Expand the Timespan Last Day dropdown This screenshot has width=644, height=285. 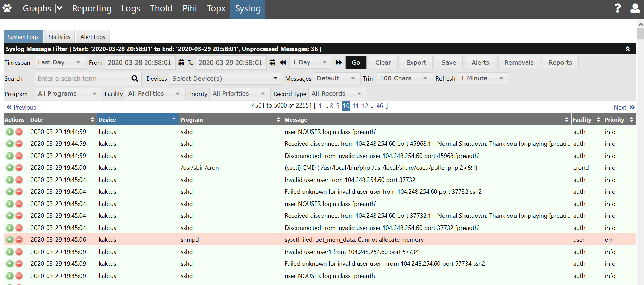tap(59, 63)
